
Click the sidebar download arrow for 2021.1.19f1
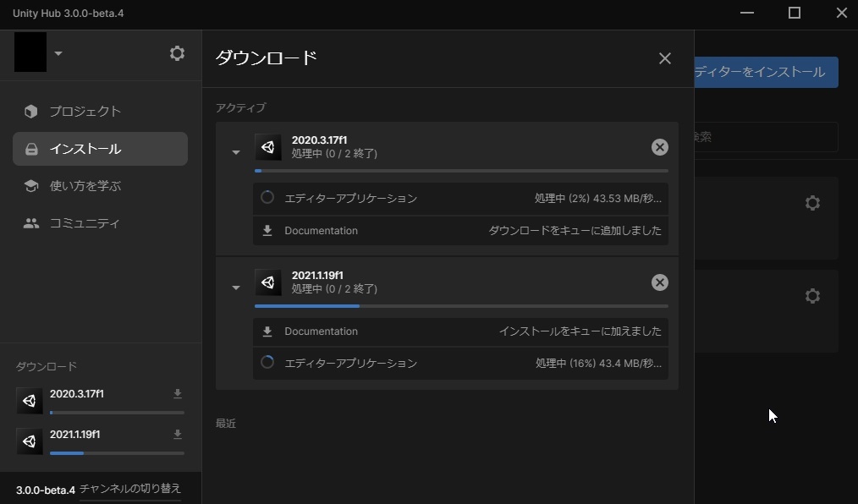click(x=178, y=434)
